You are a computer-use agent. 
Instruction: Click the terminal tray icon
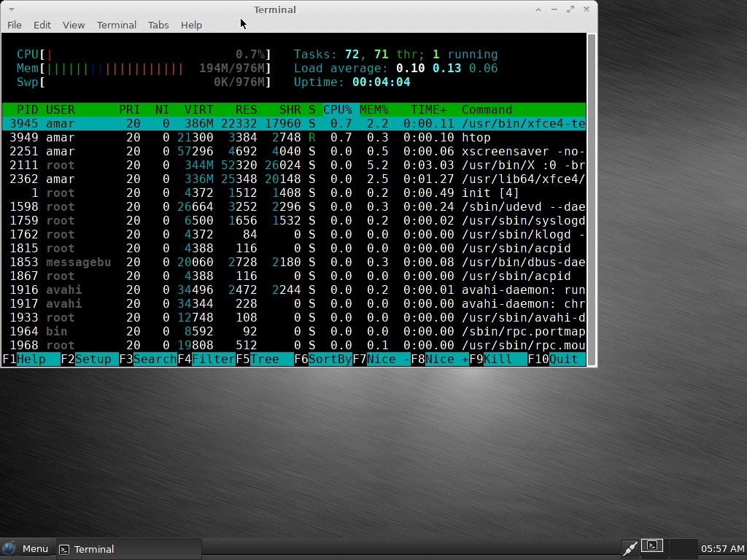point(652,545)
